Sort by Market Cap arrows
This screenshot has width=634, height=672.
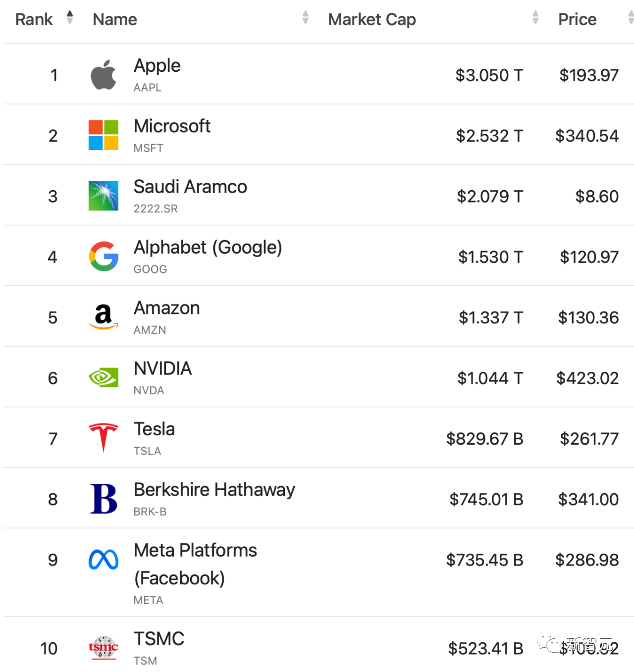[x=535, y=18]
